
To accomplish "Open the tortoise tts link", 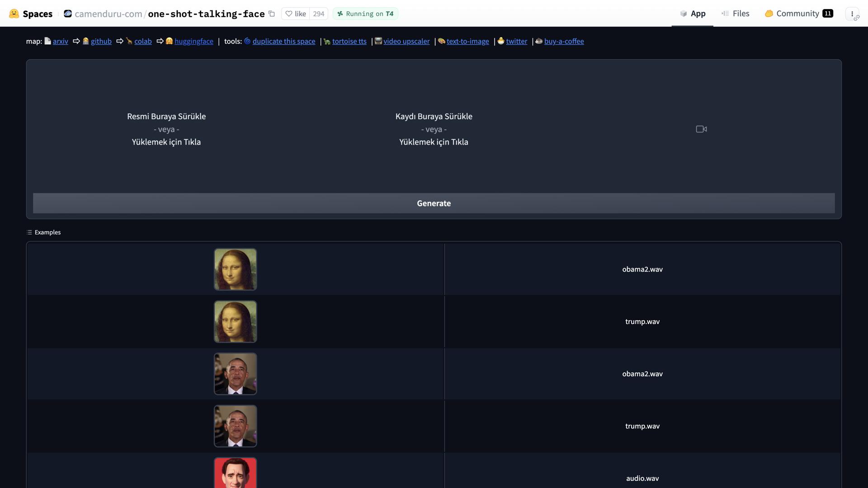I will click(349, 41).
